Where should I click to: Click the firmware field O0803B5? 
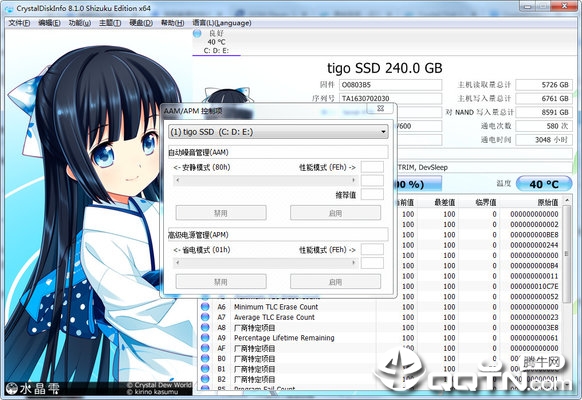(390, 85)
